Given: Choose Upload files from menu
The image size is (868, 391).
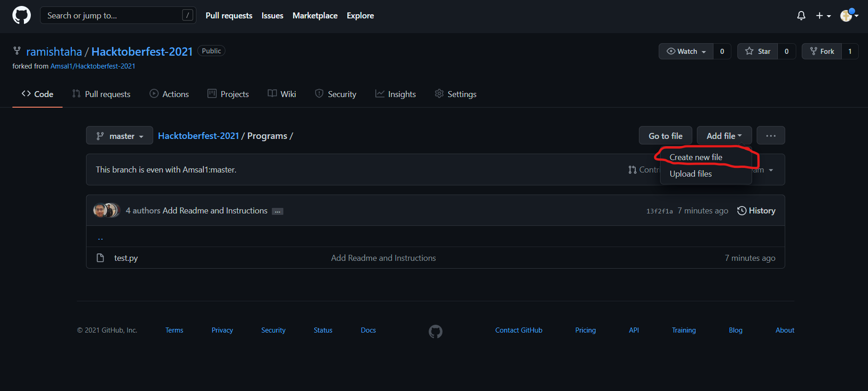Looking at the screenshot, I should click(x=690, y=174).
